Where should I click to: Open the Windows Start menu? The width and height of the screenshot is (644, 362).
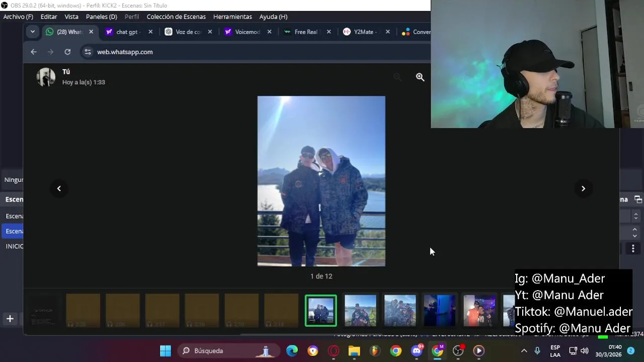[x=166, y=351]
